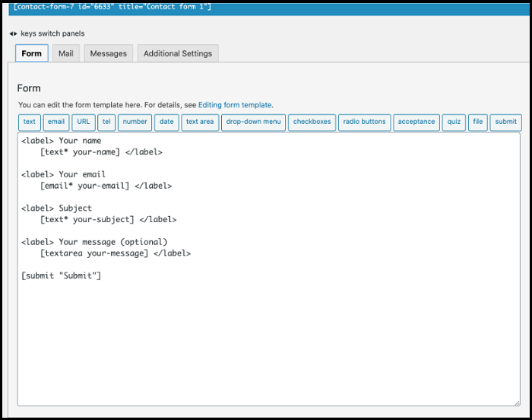Insert a text area tag

click(200, 122)
